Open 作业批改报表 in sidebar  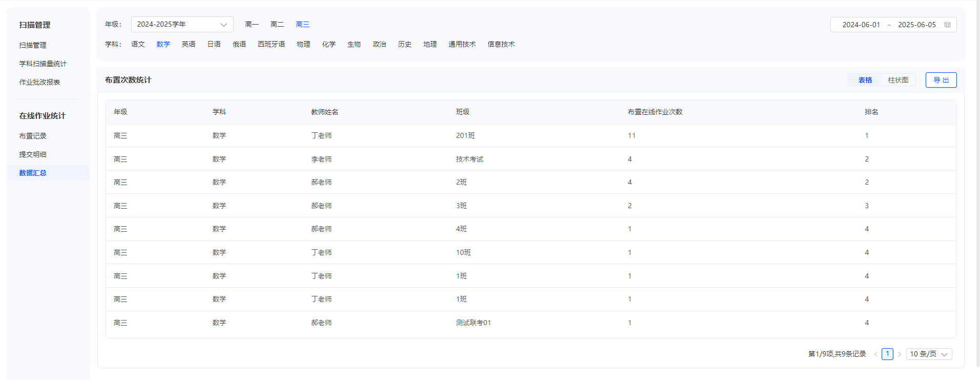[39, 82]
